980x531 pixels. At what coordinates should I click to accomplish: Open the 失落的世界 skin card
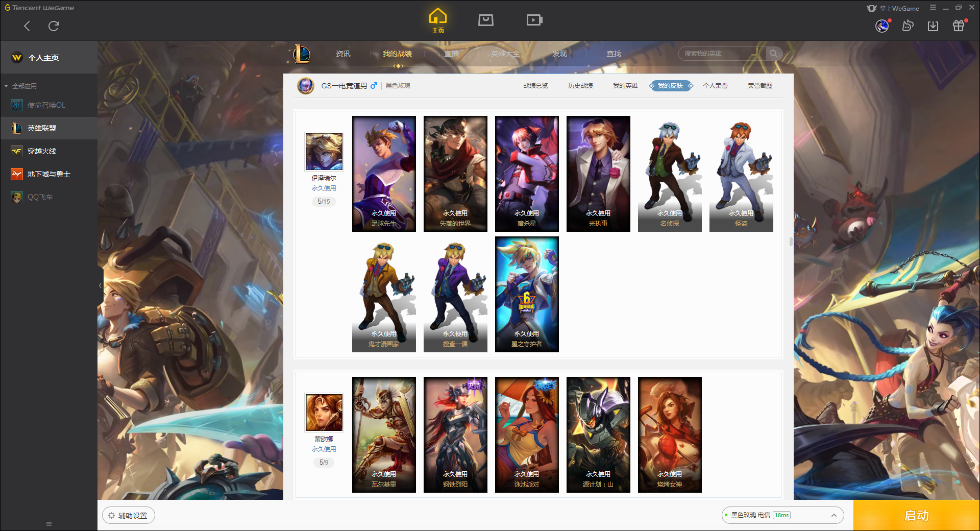[455, 174]
